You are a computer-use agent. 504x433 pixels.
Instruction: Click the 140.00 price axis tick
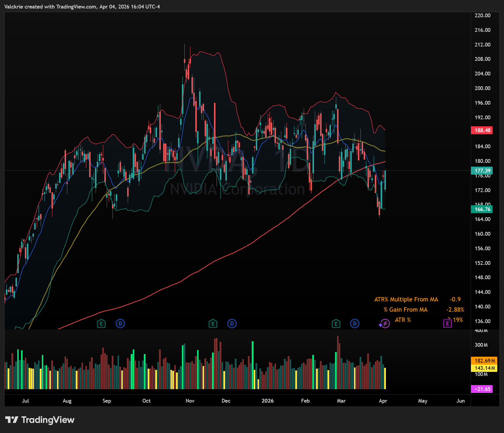pyautogui.click(x=482, y=307)
